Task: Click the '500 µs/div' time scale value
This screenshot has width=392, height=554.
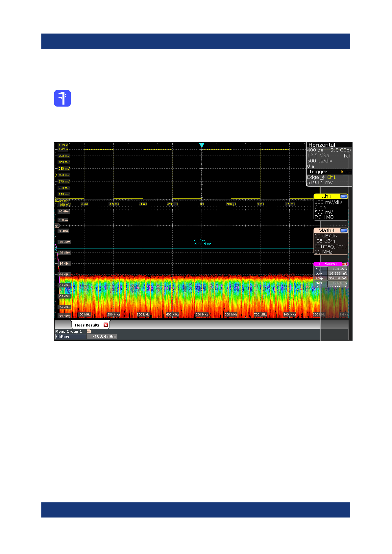Action: [x=320, y=161]
